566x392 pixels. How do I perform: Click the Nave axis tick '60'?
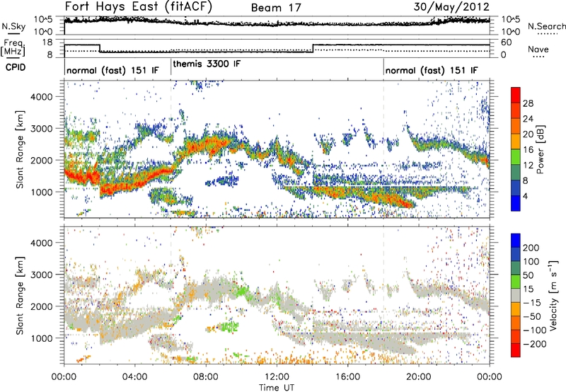coord(507,42)
